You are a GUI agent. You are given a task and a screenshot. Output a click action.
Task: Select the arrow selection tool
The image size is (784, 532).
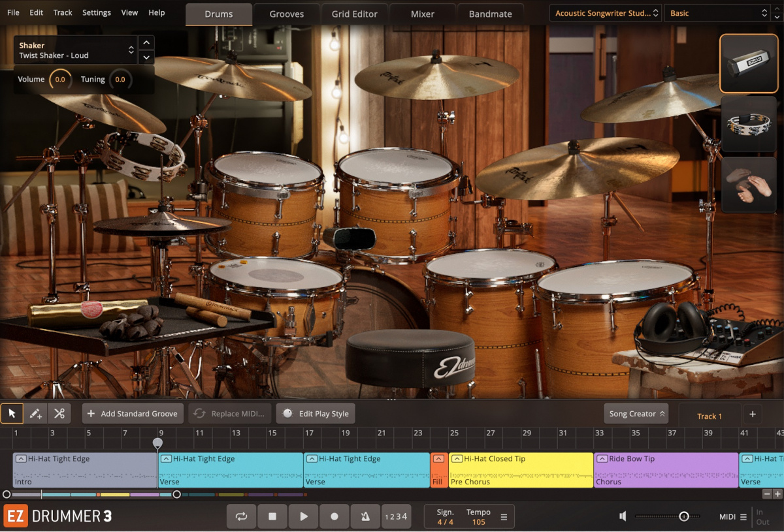(12, 413)
